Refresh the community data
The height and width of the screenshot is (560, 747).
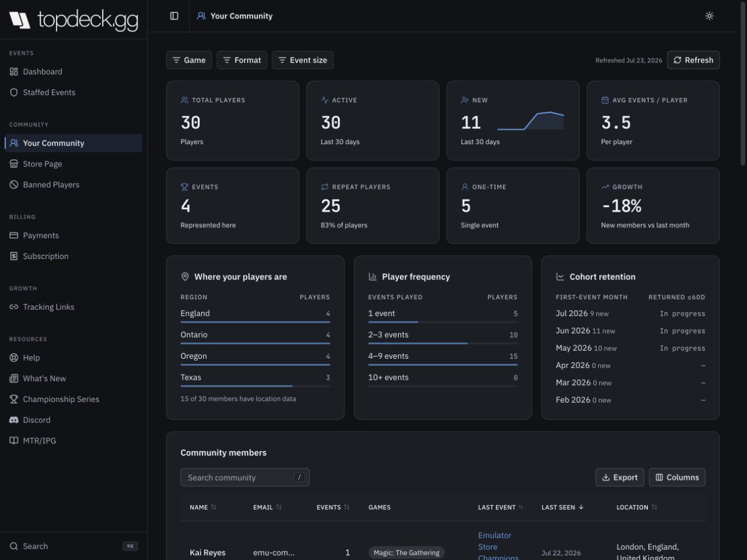click(693, 60)
